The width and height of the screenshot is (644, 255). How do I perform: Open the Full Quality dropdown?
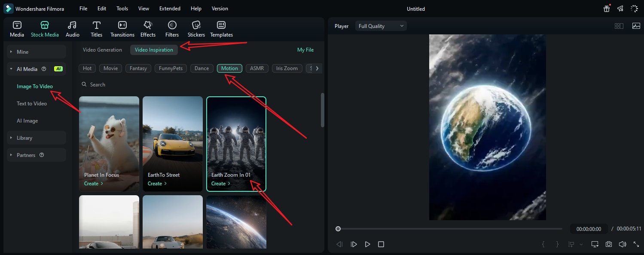pos(381,26)
